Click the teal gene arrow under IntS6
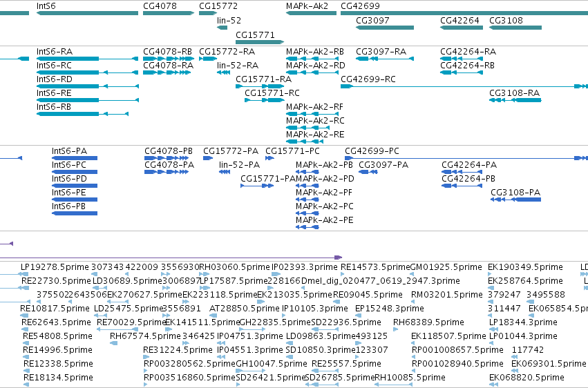The image size is (588, 388). pyautogui.click(x=87, y=13)
